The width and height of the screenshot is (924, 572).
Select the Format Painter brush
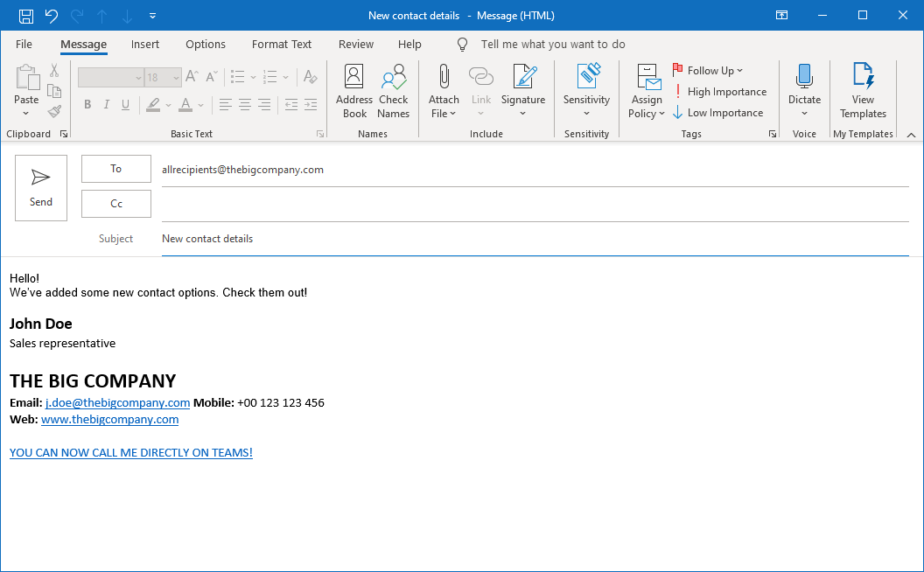pos(54,111)
